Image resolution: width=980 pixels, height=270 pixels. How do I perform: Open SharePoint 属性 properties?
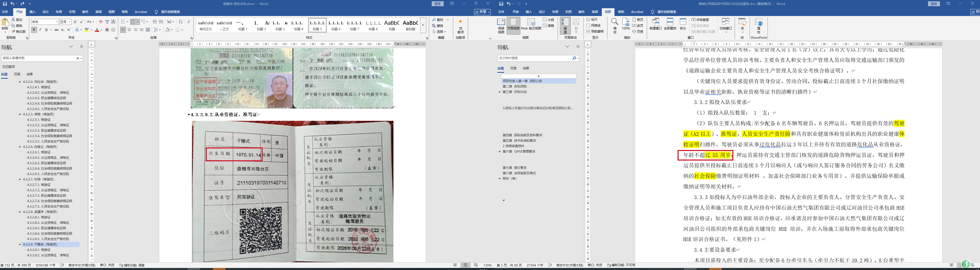tap(758, 26)
